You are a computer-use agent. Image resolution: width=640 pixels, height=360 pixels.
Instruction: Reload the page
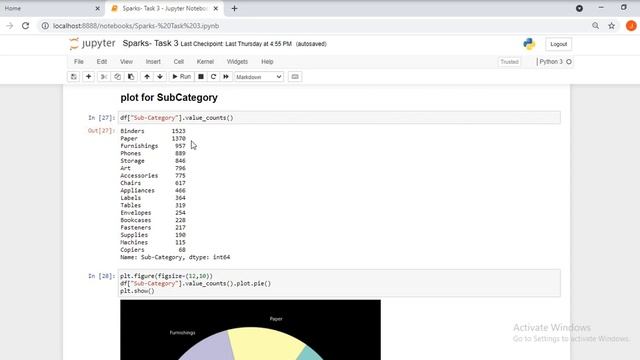[25, 26]
